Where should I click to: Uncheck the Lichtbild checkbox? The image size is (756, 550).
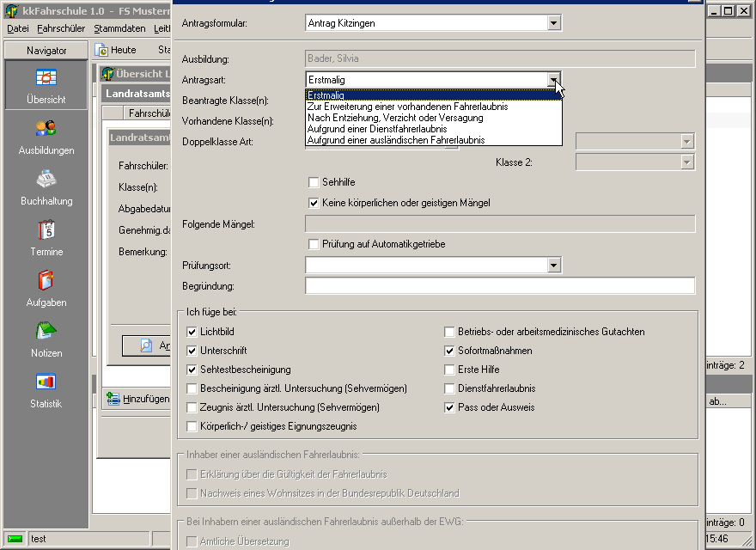(x=192, y=332)
